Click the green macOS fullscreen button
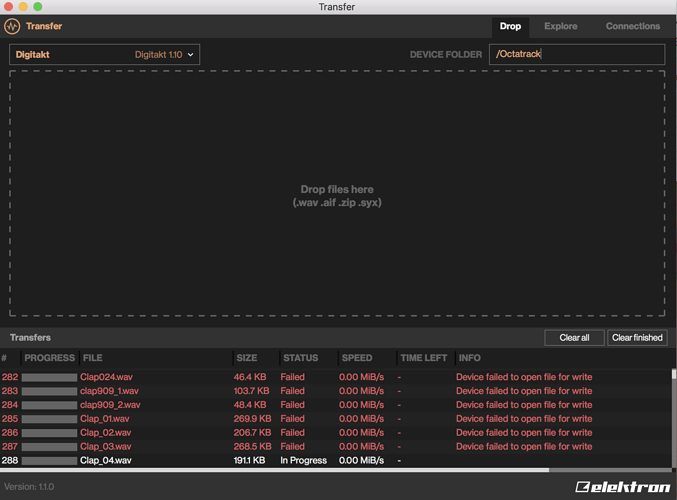Image resolution: width=677 pixels, height=500 pixels. point(38,7)
